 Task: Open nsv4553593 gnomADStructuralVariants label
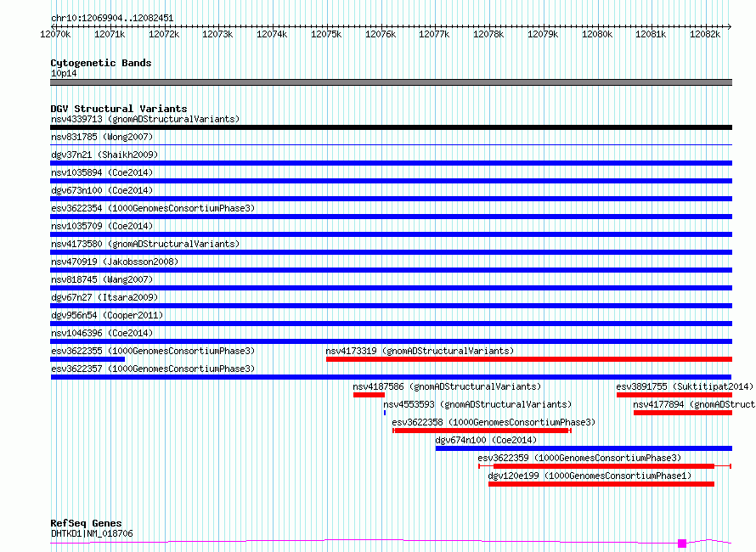pos(477,404)
